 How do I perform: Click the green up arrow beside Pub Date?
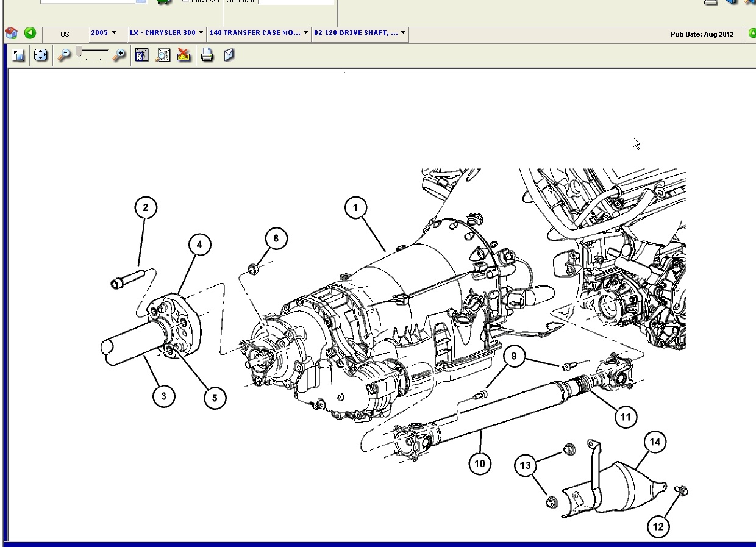pyautogui.click(x=752, y=34)
